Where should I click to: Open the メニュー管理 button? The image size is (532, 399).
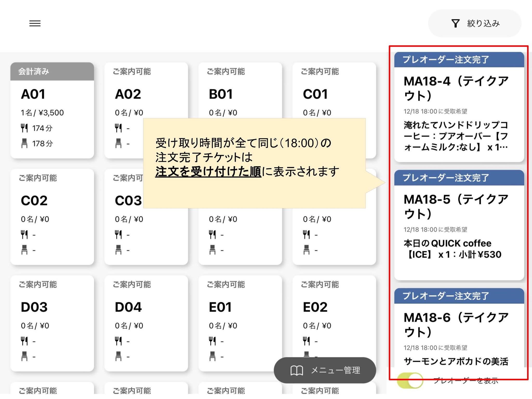point(325,370)
